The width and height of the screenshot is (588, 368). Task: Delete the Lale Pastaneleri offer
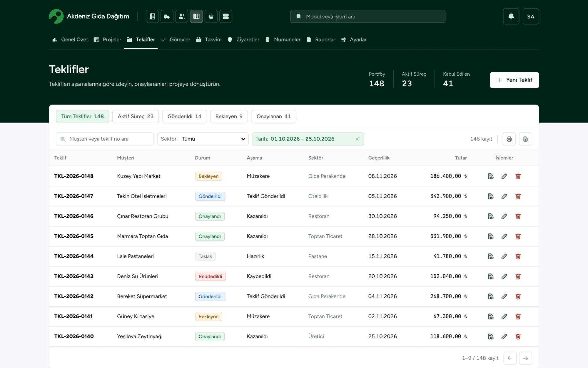(x=518, y=256)
